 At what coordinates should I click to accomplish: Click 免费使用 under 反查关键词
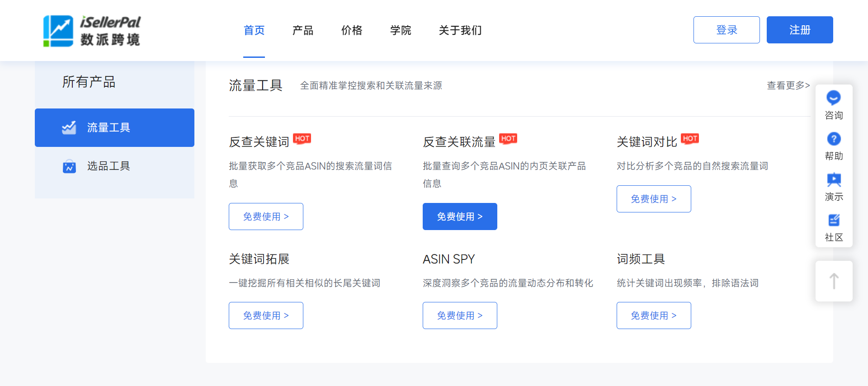click(x=266, y=217)
